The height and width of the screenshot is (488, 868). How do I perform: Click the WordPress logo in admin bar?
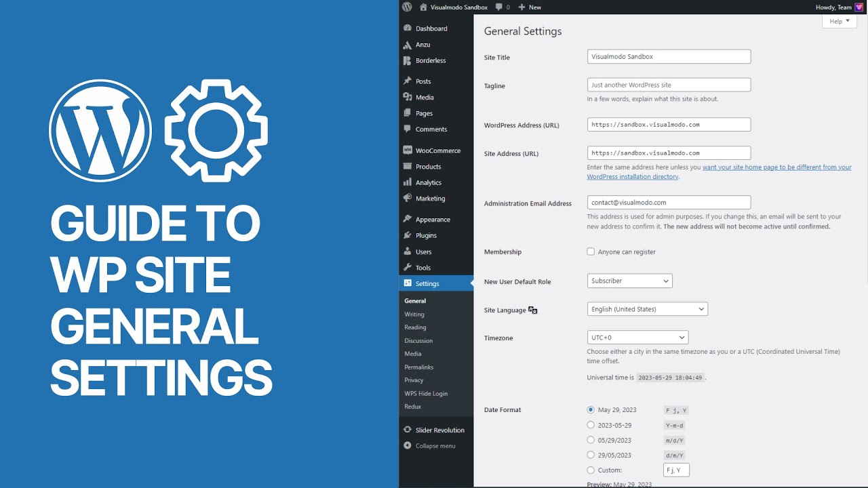tap(407, 7)
